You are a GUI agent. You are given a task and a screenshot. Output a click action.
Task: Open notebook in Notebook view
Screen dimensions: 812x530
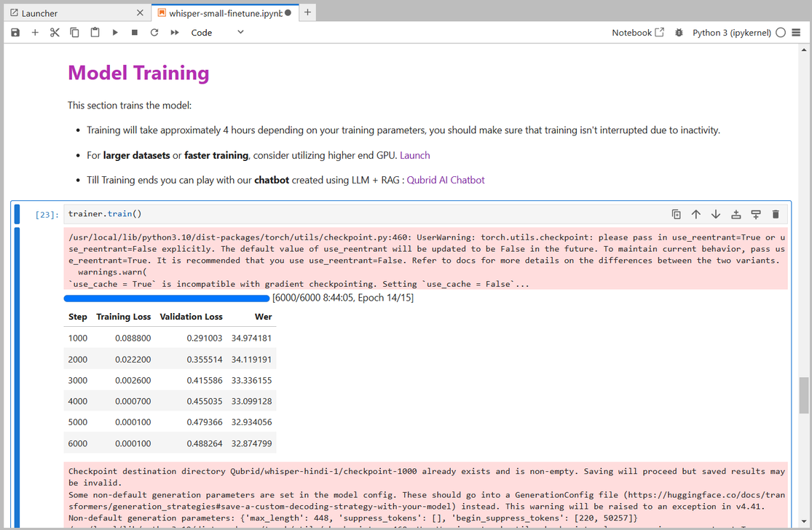pos(637,33)
